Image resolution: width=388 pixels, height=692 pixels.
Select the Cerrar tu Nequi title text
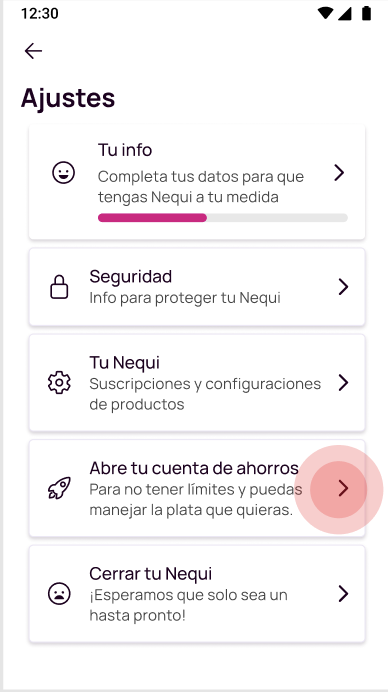tap(151, 574)
